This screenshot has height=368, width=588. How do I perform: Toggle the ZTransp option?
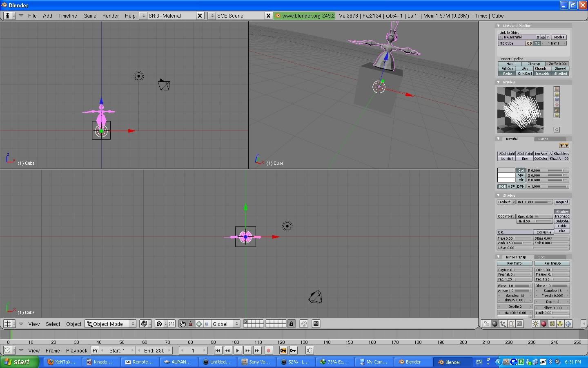[534, 64]
